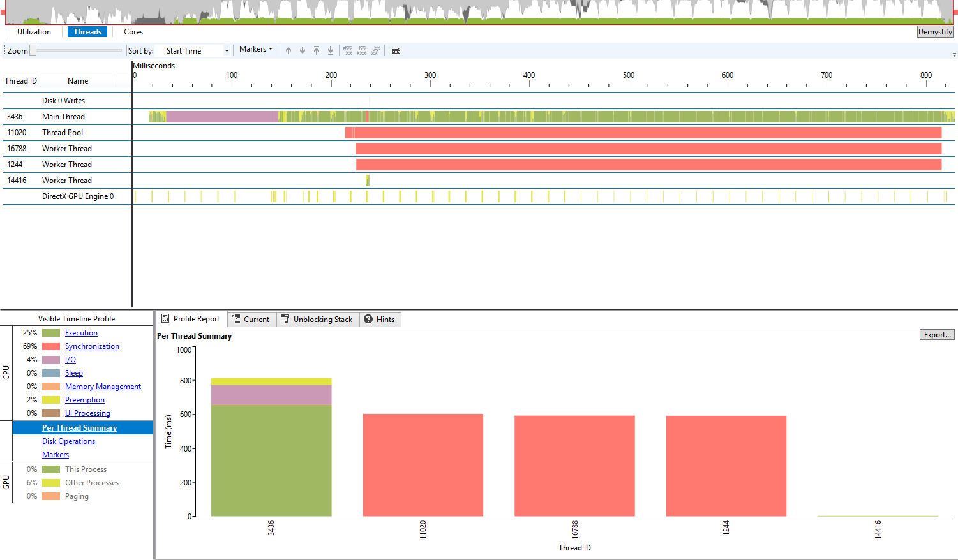958x560 pixels.
Task: Open the measure tool's dropdown arrow
Action: pyautogui.click(x=399, y=48)
